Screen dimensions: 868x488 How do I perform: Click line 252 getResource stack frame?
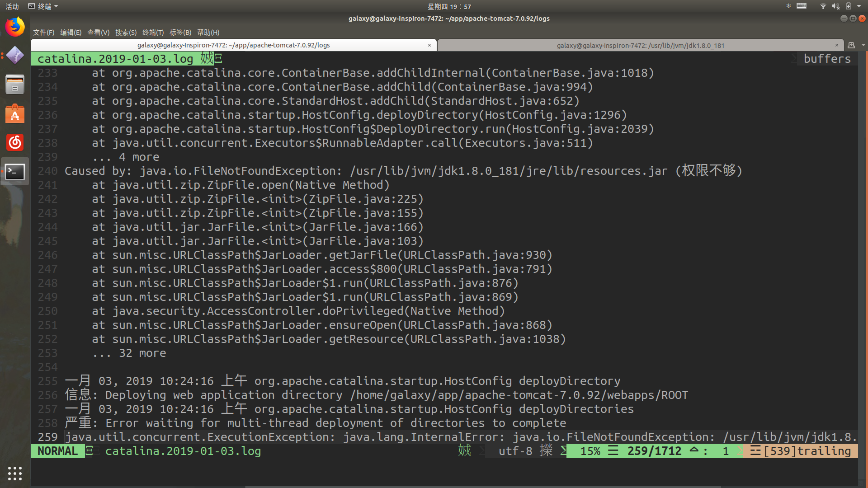[x=329, y=339]
